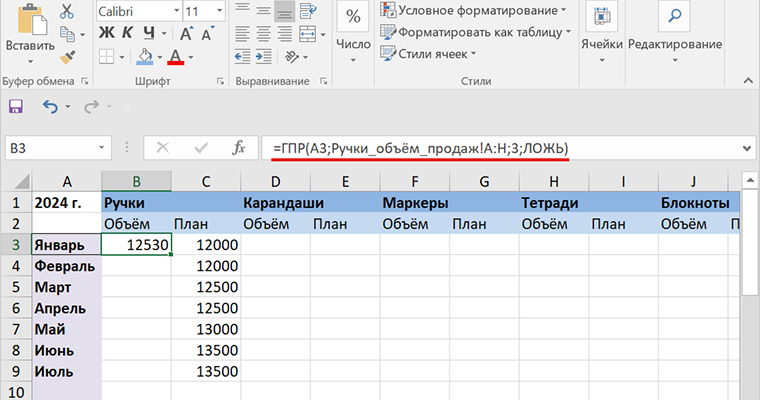Image resolution: width=760 pixels, height=400 pixels.
Task: Select the Format Painter brush icon
Action: point(67,58)
